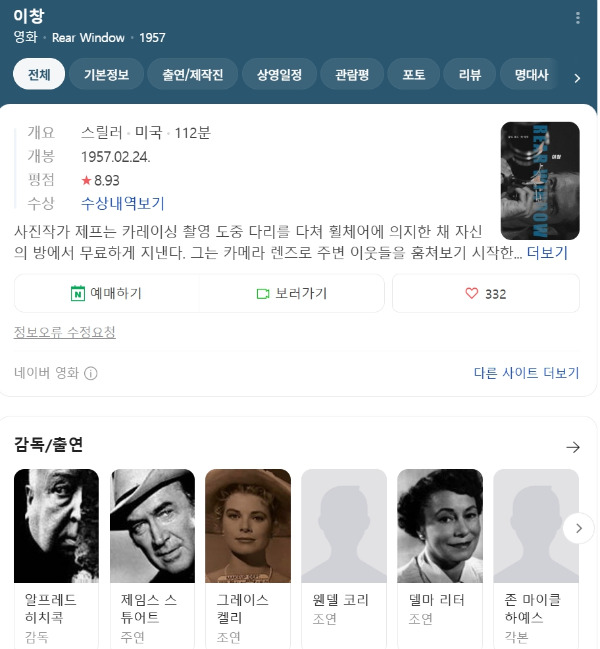600x649 pixels.
Task: Open 델마 리터 cast card
Action: pyautogui.click(x=440, y=557)
